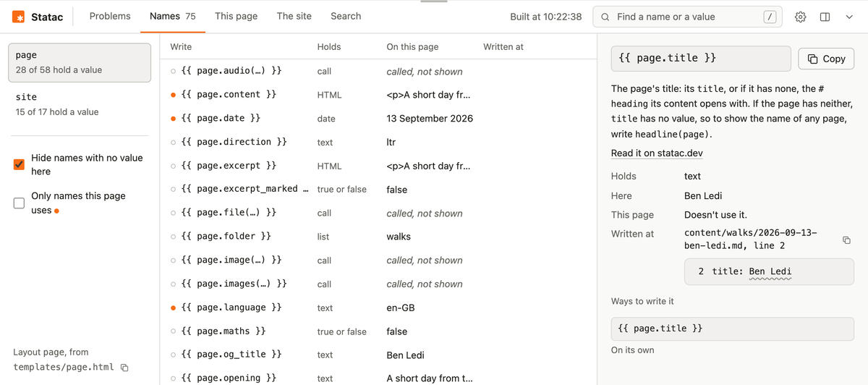Open the The site tab

(294, 16)
